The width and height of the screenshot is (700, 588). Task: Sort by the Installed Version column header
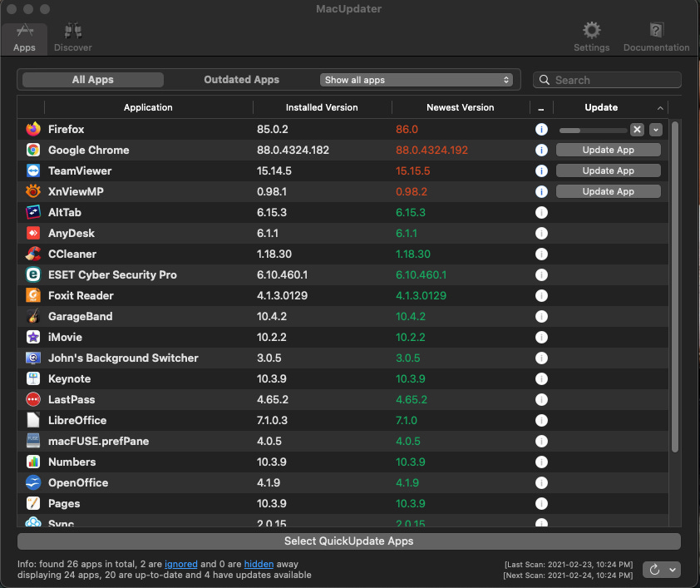[322, 107]
